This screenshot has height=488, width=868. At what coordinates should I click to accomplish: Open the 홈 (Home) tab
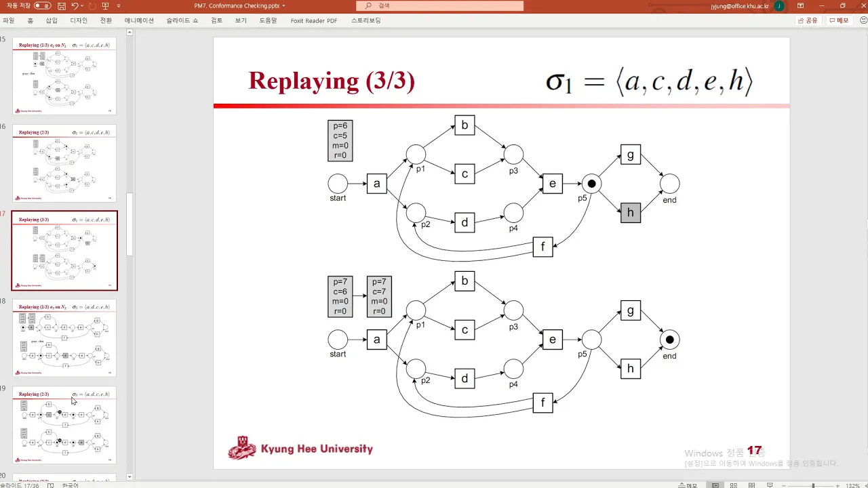[30, 20]
